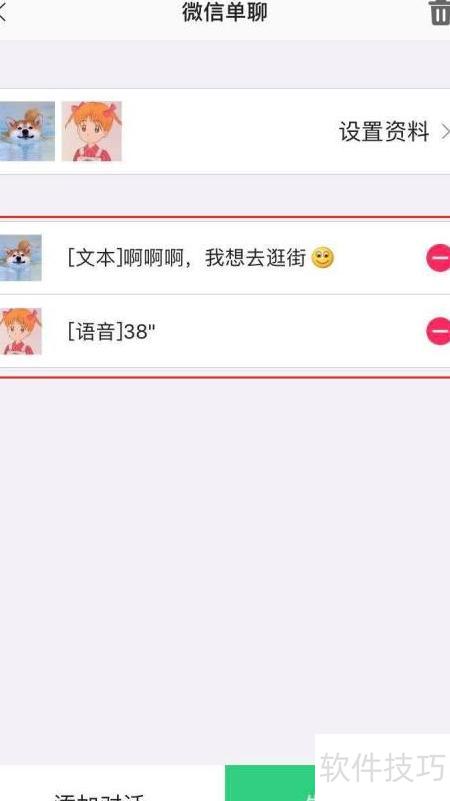Viewport: 450px width, 801px height.
Task: Tap girl avatar beside the voice message
Action: (20, 331)
